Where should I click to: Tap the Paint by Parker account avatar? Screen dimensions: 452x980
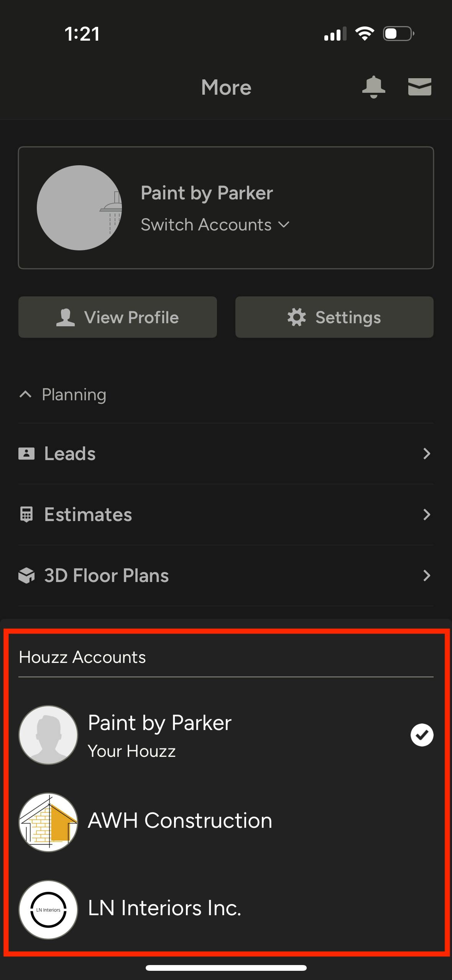click(48, 735)
